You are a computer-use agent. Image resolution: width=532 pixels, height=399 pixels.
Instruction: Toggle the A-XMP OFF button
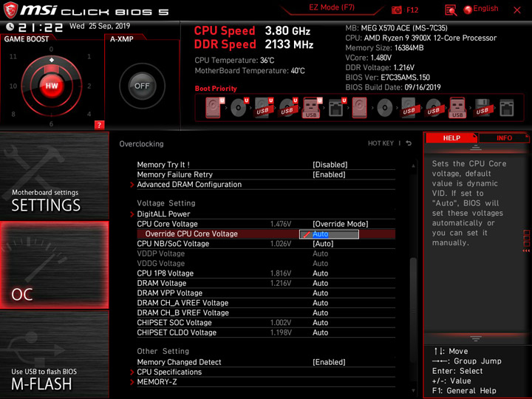142,86
